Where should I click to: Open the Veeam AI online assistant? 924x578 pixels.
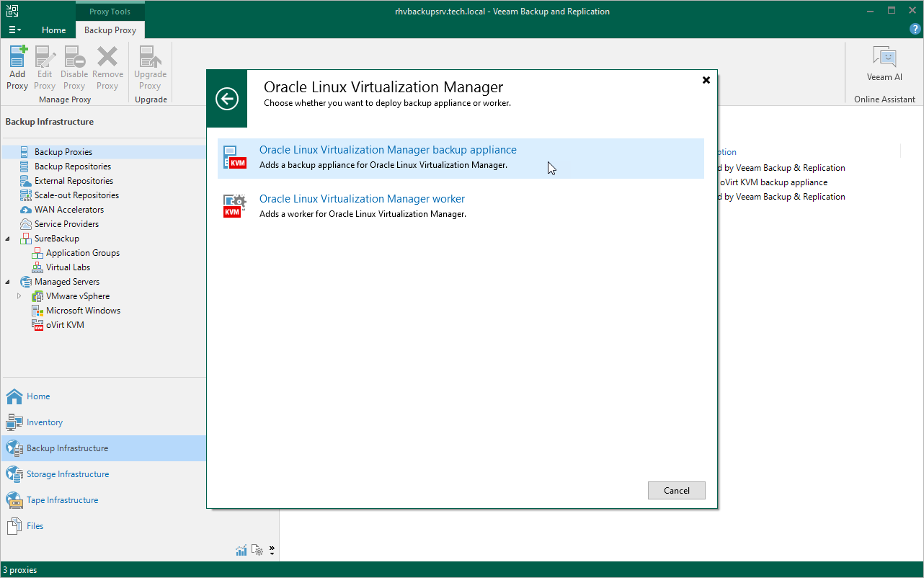point(884,64)
